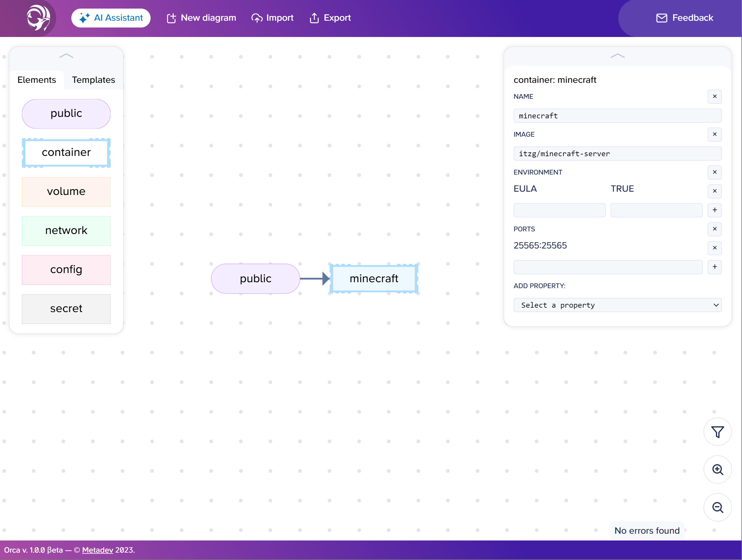This screenshot has width=742, height=560.
Task: Remove the ENVIRONMENT property
Action: click(715, 172)
